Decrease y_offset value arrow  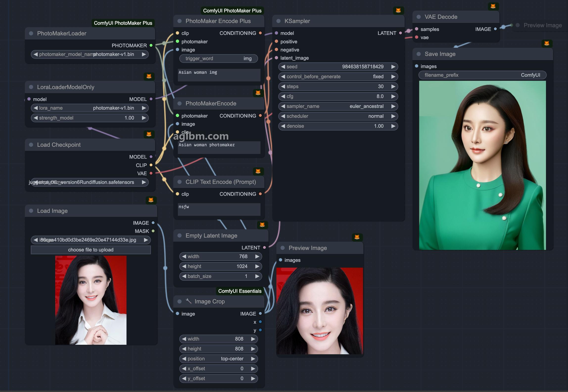(184, 378)
